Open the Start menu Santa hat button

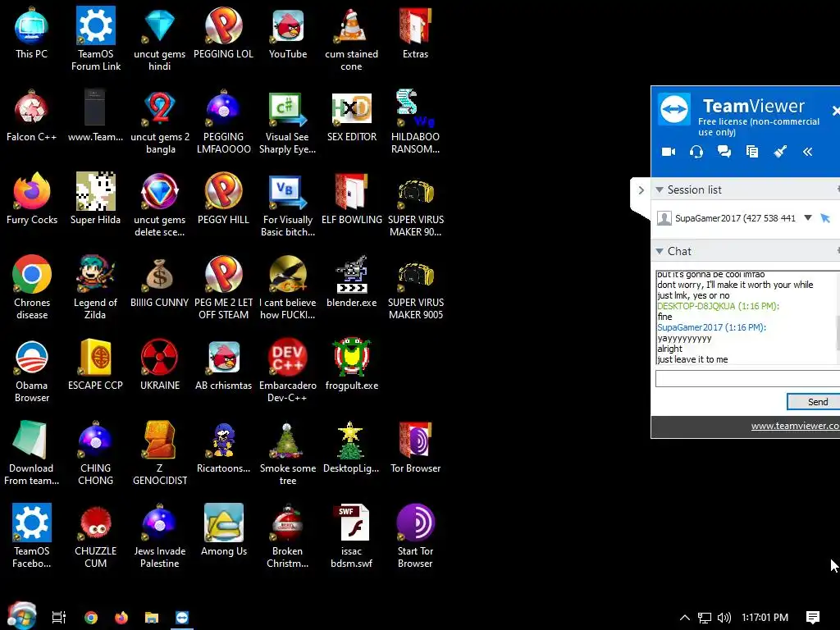(22, 615)
